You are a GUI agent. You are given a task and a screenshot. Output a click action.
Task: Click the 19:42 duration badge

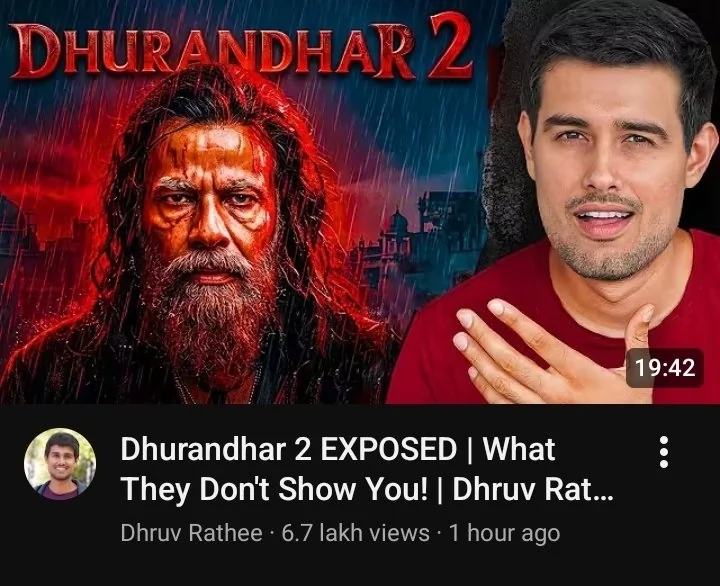pos(665,368)
